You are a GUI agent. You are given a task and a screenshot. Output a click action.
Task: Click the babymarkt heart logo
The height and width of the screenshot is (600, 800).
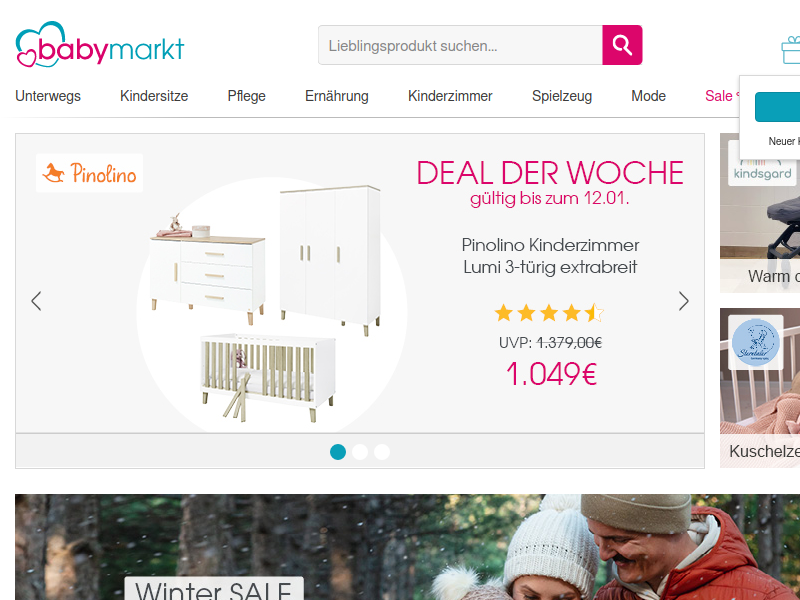click(100, 44)
